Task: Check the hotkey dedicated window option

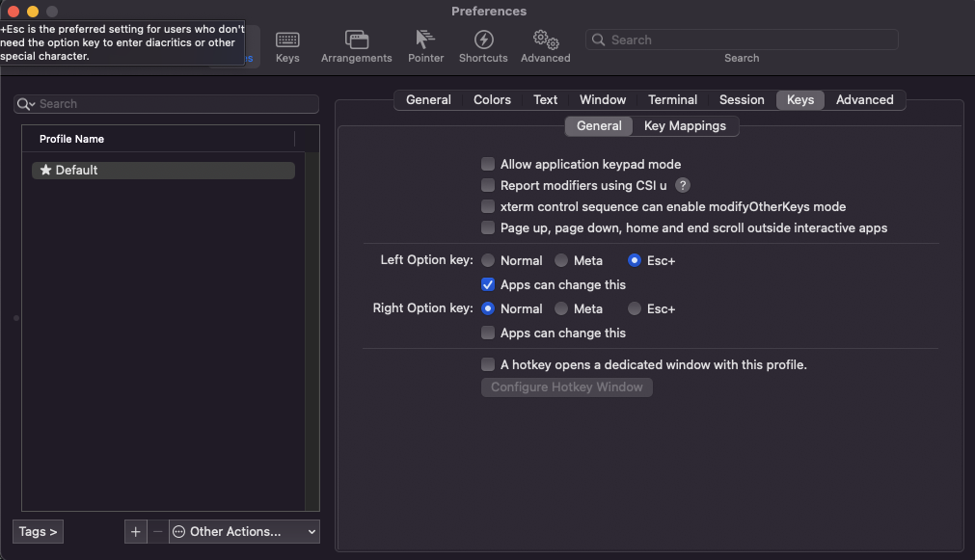Action: pos(487,364)
